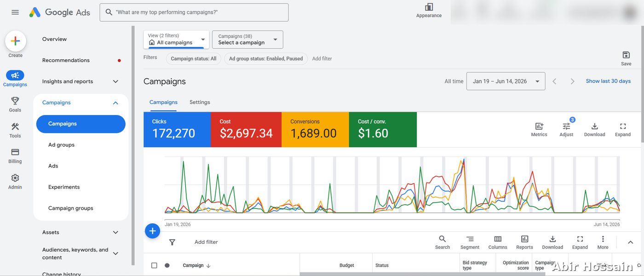Collapse the chart with up chevron

click(x=630, y=242)
